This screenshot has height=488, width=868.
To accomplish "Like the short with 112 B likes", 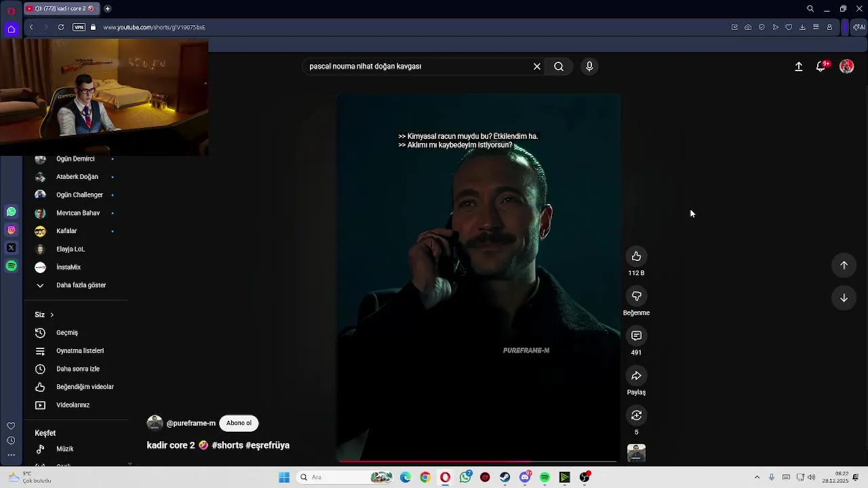I will [x=636, y=256].
